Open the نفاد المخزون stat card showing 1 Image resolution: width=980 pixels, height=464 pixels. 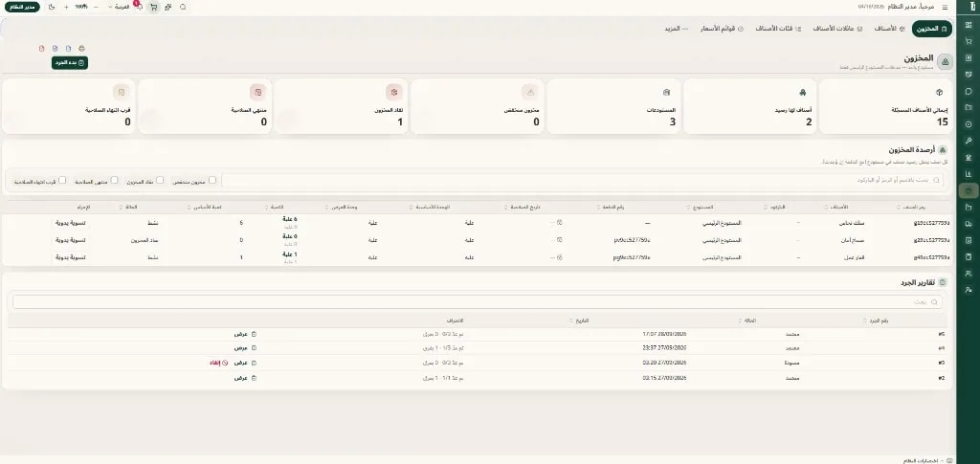point(341,106)
